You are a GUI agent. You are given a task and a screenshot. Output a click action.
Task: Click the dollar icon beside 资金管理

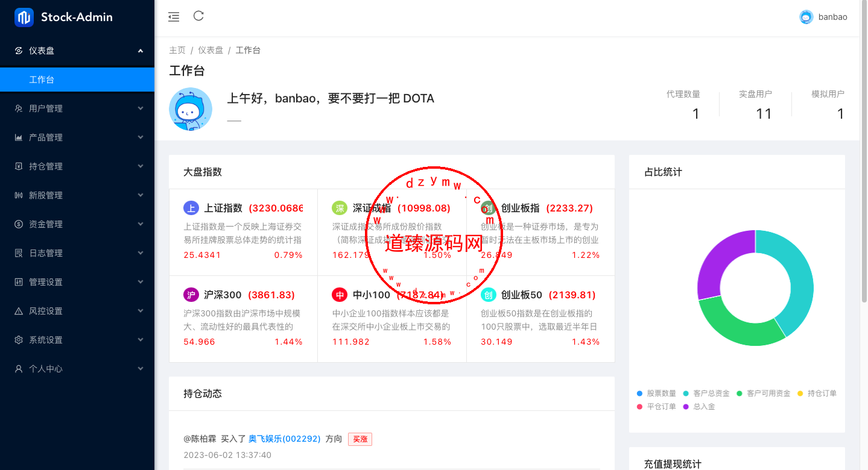point(19,224)
